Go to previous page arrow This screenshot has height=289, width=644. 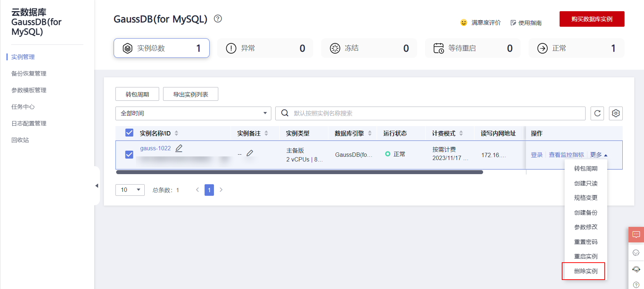197,190
